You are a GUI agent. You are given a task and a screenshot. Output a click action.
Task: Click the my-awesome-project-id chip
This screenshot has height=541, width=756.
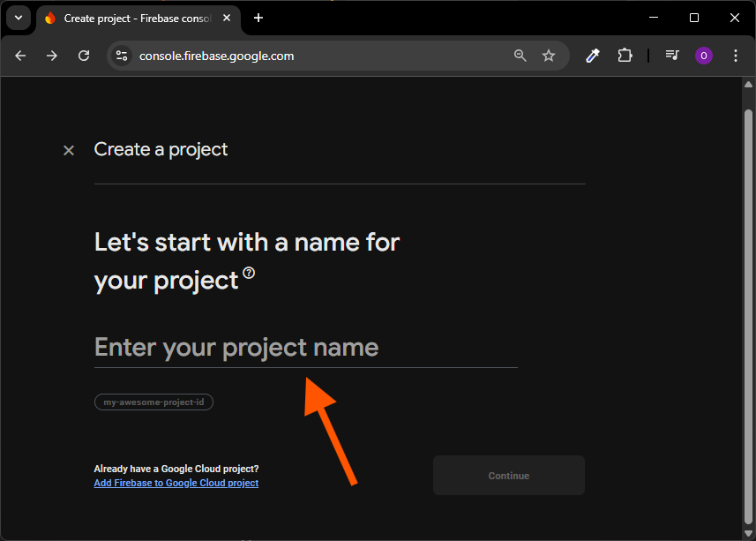(x=153, y=402)
